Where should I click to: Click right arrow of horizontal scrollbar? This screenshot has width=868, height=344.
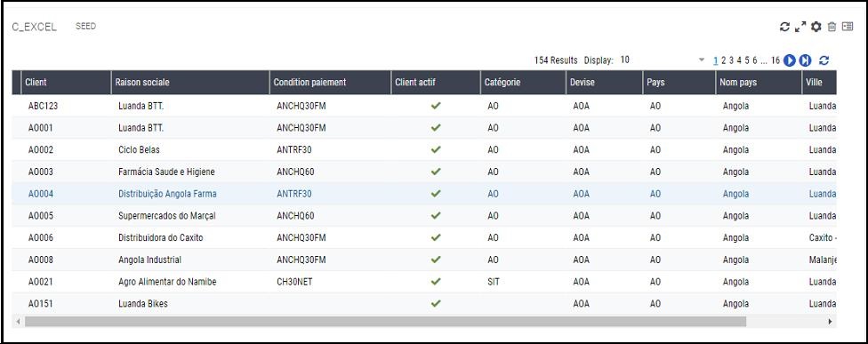(x=830, y=321)
